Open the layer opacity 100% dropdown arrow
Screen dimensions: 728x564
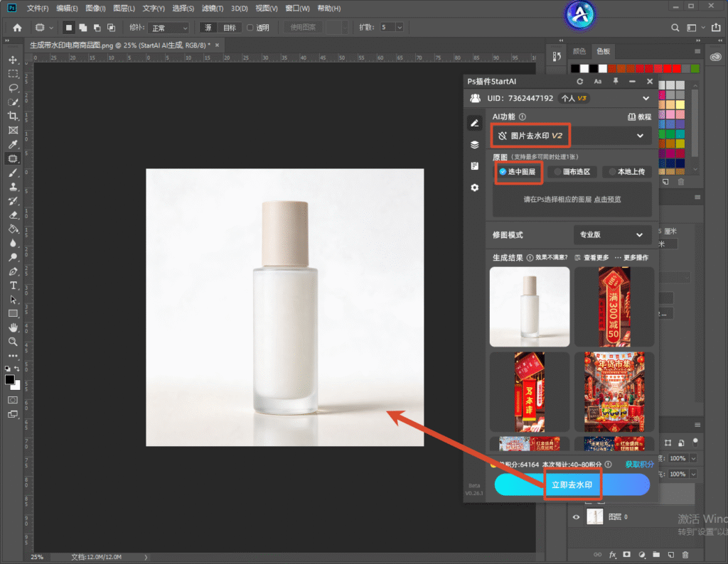pos(693,458)
